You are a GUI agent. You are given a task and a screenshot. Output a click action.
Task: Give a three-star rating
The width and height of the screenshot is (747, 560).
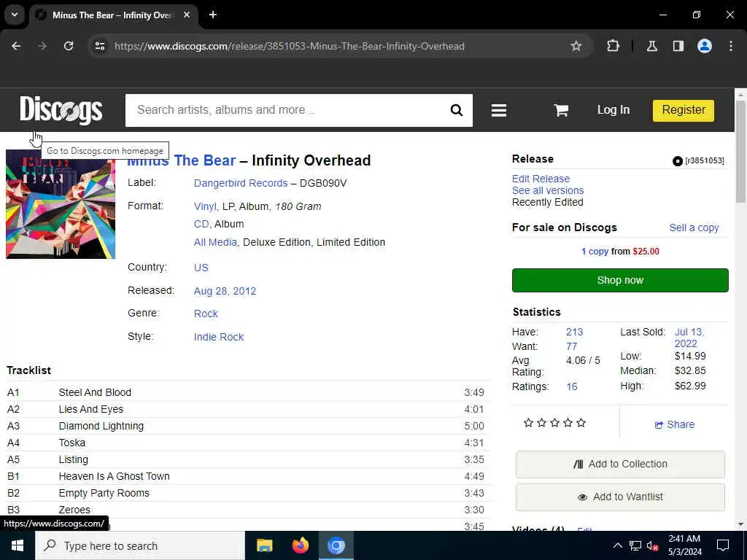click(x=554, y=423)
